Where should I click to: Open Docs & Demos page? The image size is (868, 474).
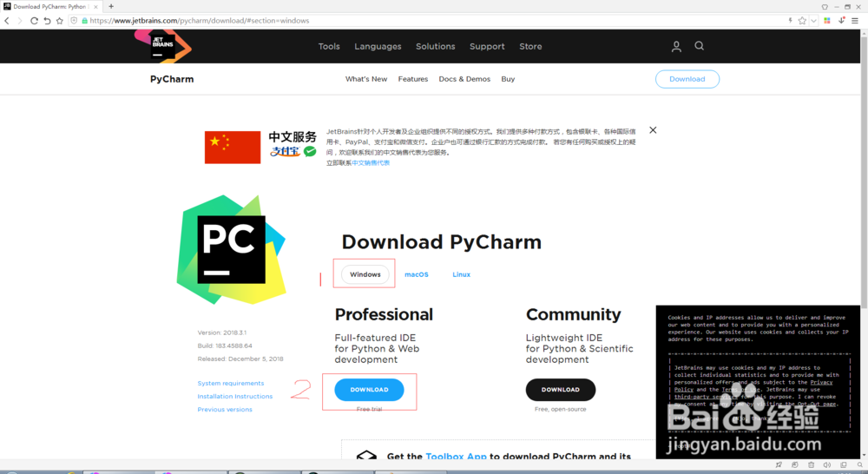(464, 79)
